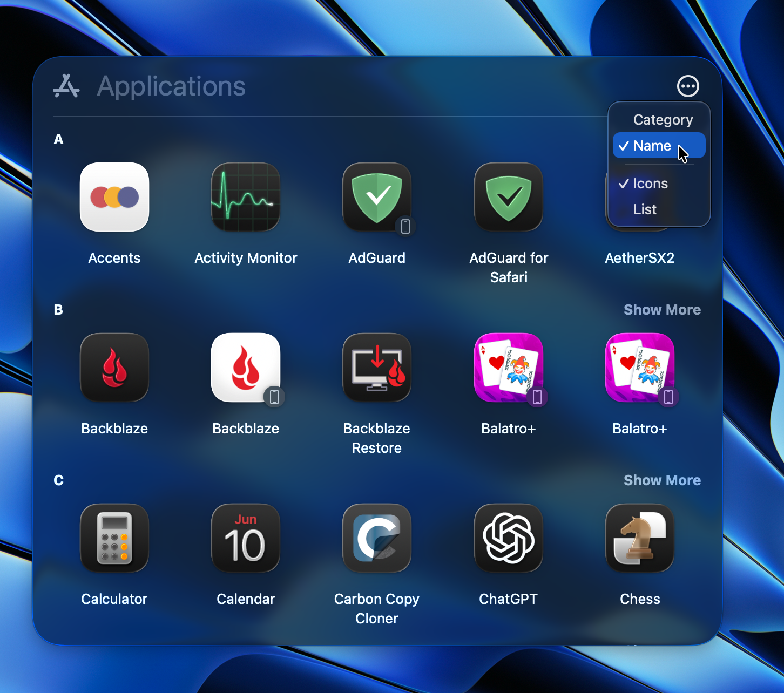The image size is (784, 693).
Task: Click Show More for section C
Action: click(662, 480)
